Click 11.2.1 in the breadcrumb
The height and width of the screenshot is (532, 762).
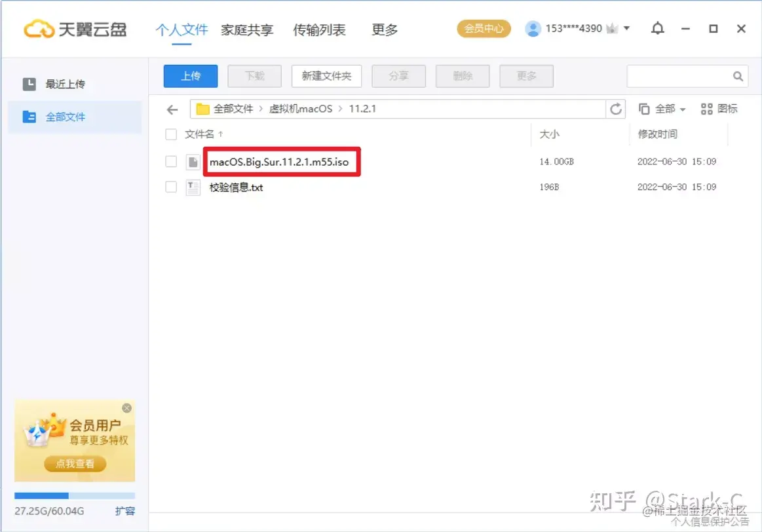click(362, 109)
